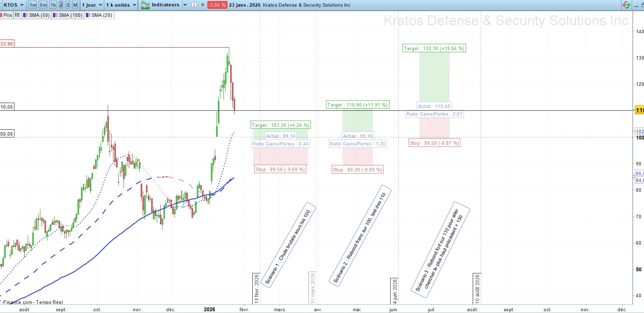Click the '10 août 2026' vertical line label
Viewport: 644px width, 313px height.
tap(477, 288)
